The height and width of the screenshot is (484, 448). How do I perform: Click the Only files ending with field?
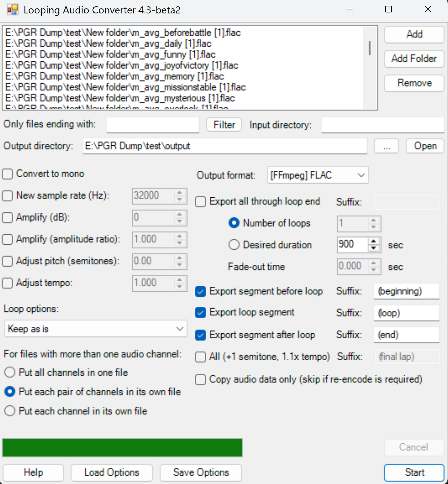[153, 125]
